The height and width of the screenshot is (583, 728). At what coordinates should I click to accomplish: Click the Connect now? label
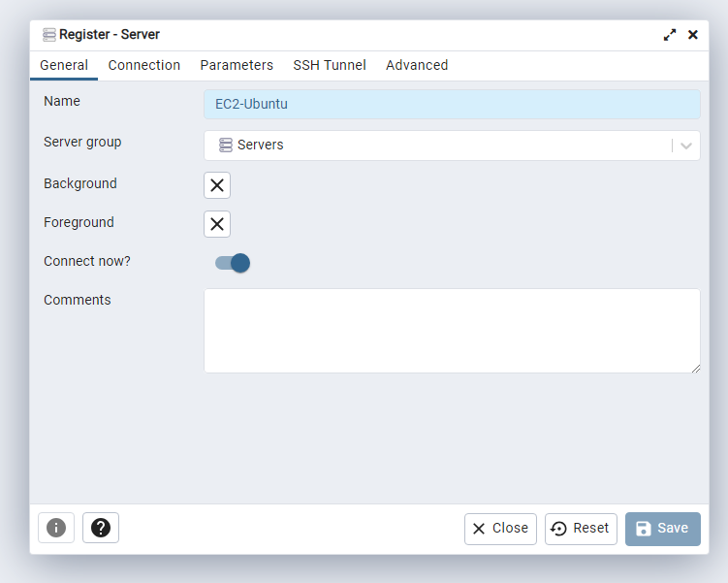point(87,261)
